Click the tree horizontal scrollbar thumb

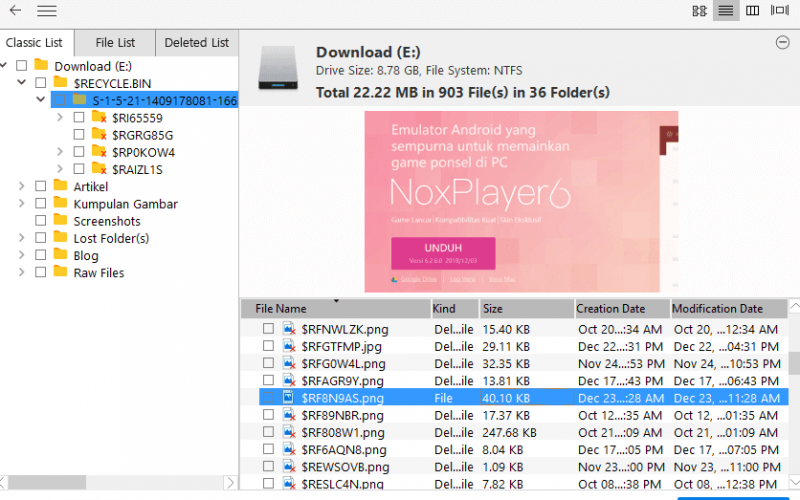pyautogui.click(x=47, y=482)
